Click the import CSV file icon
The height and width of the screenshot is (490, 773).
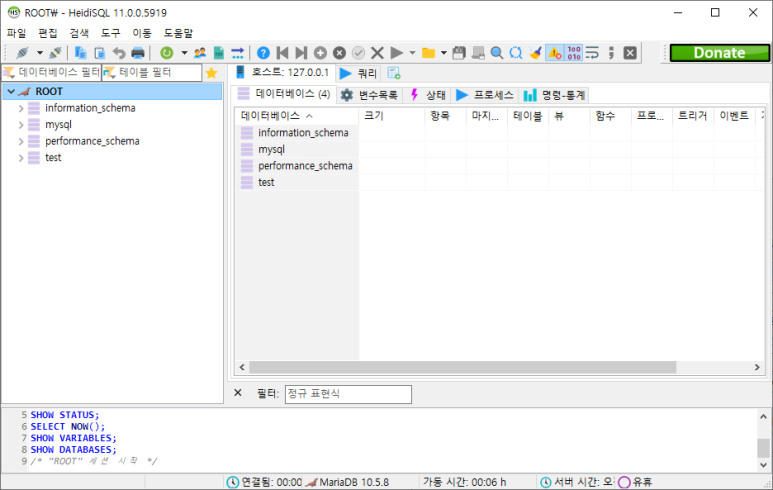point(219,53)
